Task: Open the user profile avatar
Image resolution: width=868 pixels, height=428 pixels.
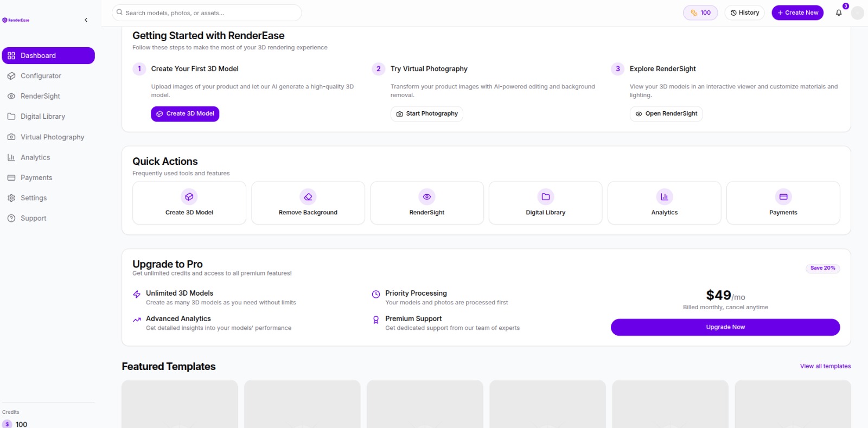Action: (858, 13)
